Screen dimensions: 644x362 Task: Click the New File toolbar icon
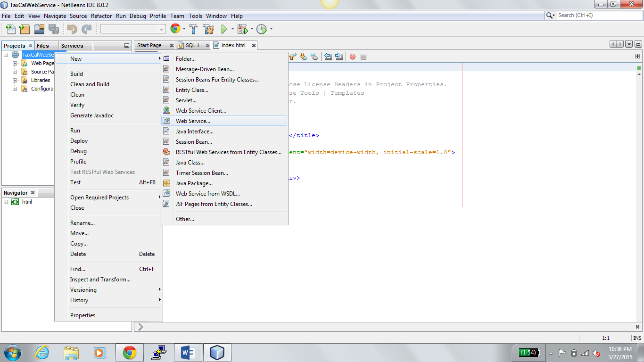click(10, 29)
